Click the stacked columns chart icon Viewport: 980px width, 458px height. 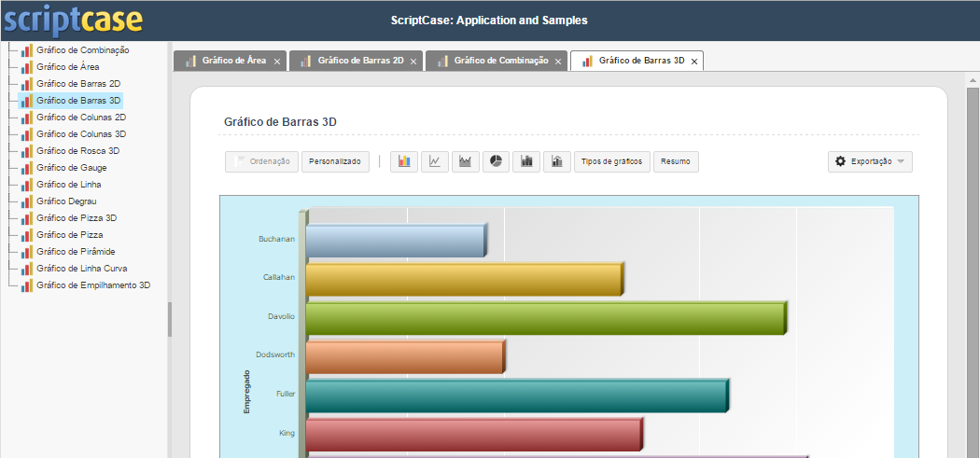[x=527, y=161]
